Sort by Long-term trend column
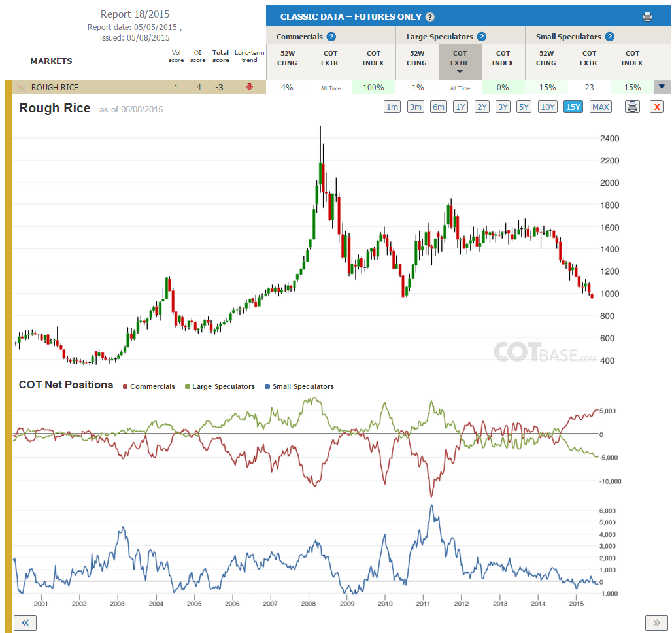Screen dimensions: 672x633 point(250,56)
